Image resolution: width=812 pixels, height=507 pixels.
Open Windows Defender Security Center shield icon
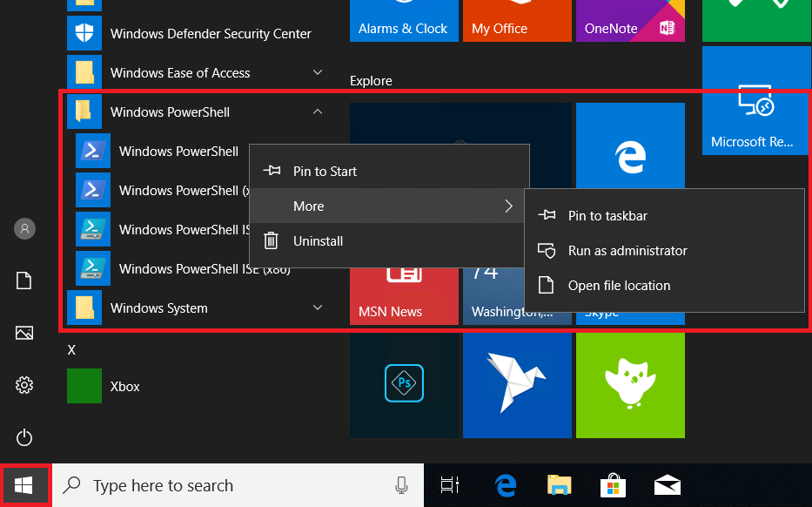tap(84, 33)
